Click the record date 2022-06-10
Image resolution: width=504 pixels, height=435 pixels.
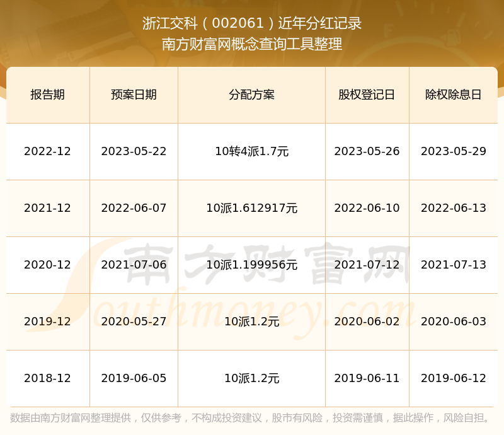(x=367, y=208)
